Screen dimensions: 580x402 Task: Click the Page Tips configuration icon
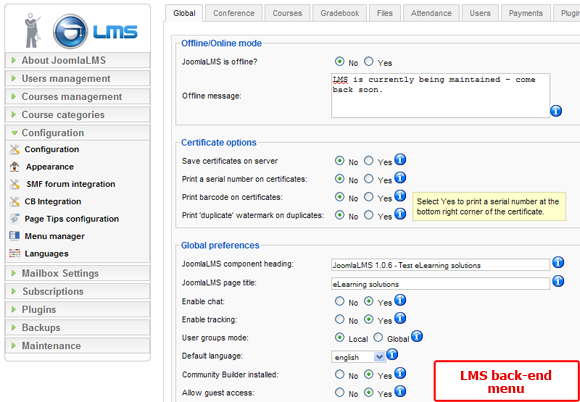point(14,219)
